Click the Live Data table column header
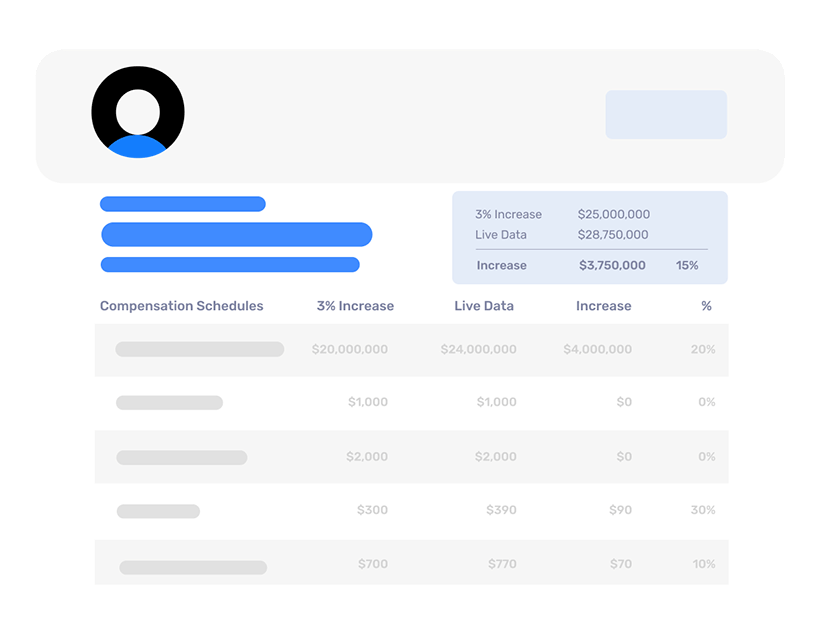The height and width of the screenshot is (630, 819). [484, 306]
